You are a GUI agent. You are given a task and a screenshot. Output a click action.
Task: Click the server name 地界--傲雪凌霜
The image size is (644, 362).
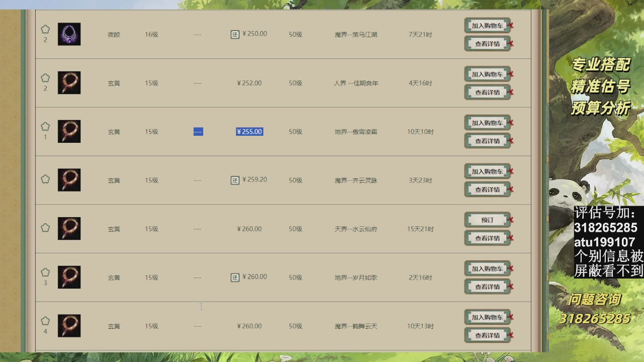coord(356,132)
